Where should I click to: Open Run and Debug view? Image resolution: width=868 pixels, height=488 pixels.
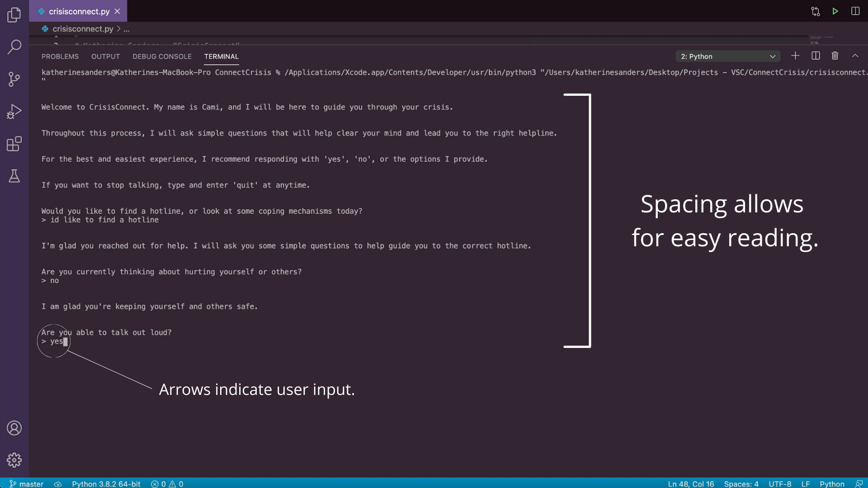click(x=14, y=112)
